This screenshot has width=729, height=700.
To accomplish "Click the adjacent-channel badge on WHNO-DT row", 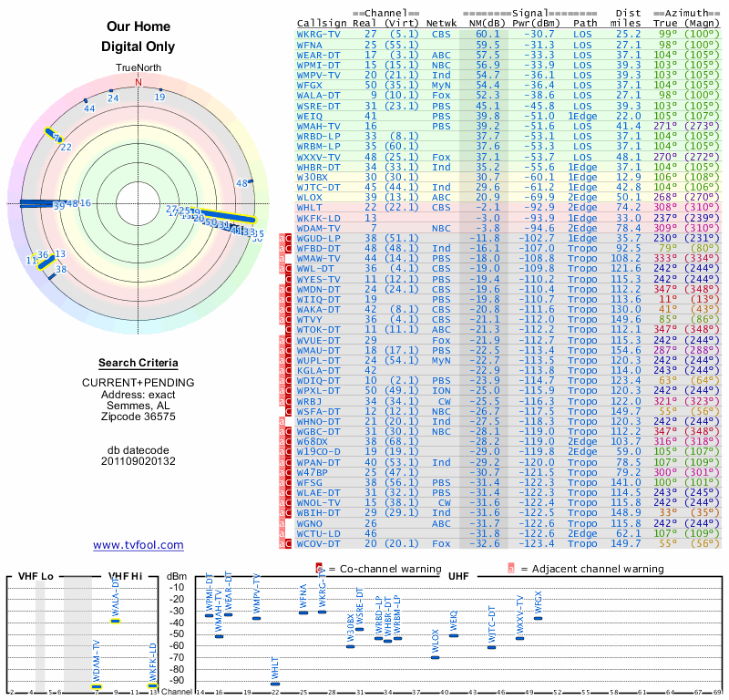I will [x=282, y=422].
